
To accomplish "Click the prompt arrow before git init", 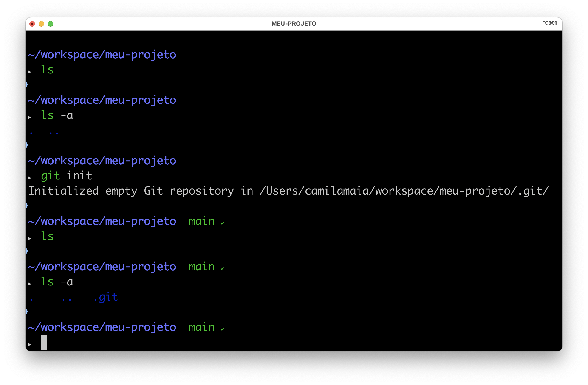I will coord(30,178).
